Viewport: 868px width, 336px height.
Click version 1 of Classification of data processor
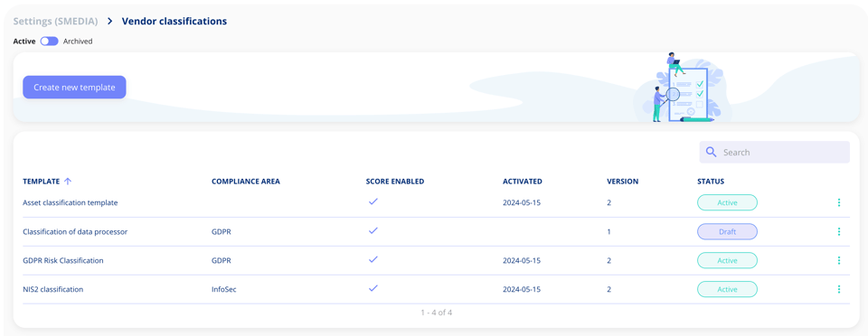[609, 231]
